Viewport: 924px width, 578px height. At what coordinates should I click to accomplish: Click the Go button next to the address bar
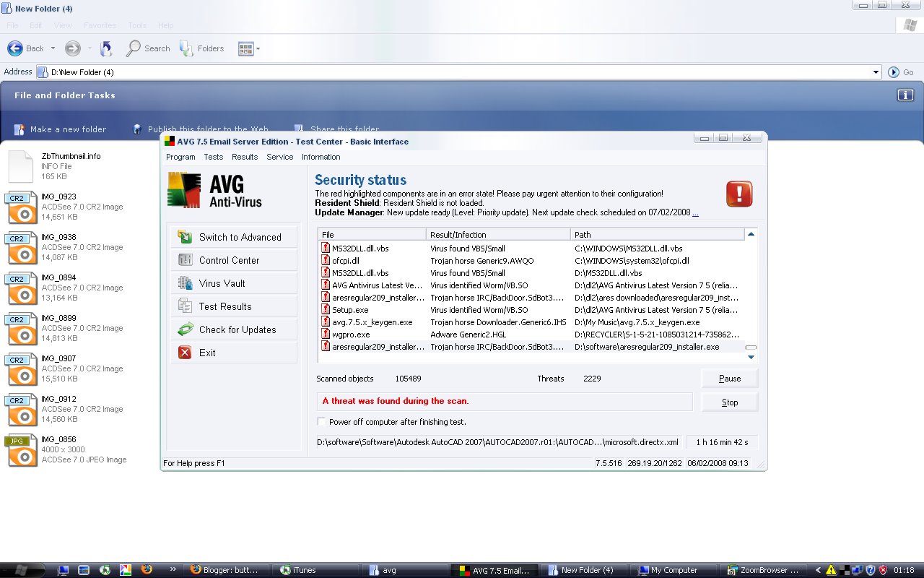click(x=901, y=72)
